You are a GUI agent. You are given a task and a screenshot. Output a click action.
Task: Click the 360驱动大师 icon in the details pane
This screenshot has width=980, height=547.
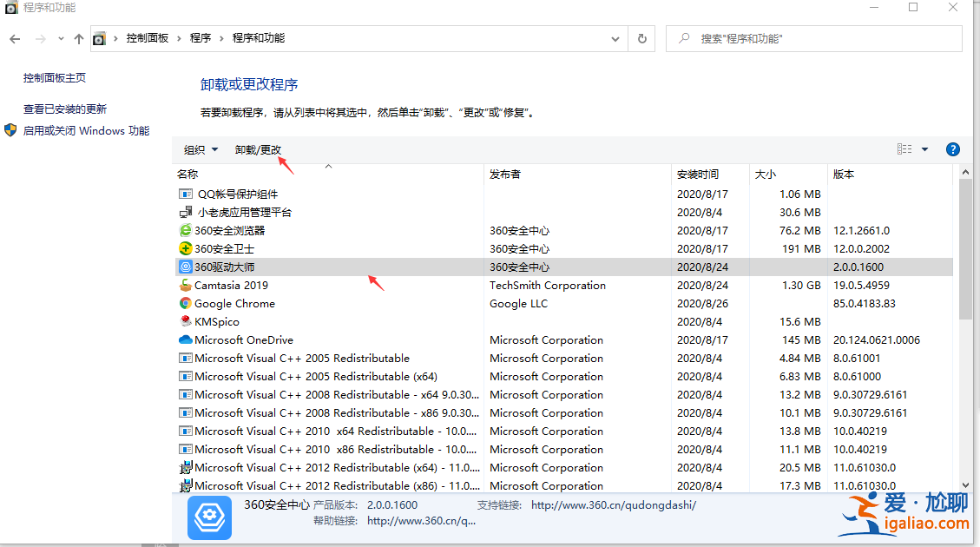[209, 517]
